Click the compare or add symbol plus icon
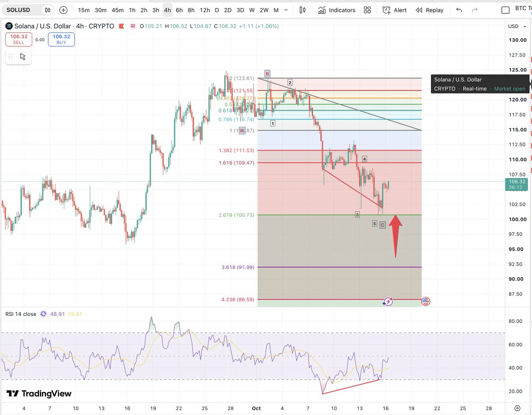 click(63, 10)
